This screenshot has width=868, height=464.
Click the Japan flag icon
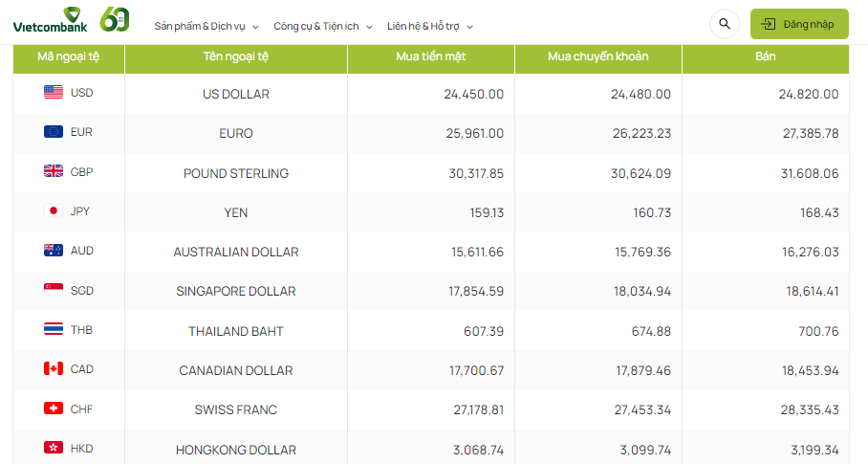54,211
